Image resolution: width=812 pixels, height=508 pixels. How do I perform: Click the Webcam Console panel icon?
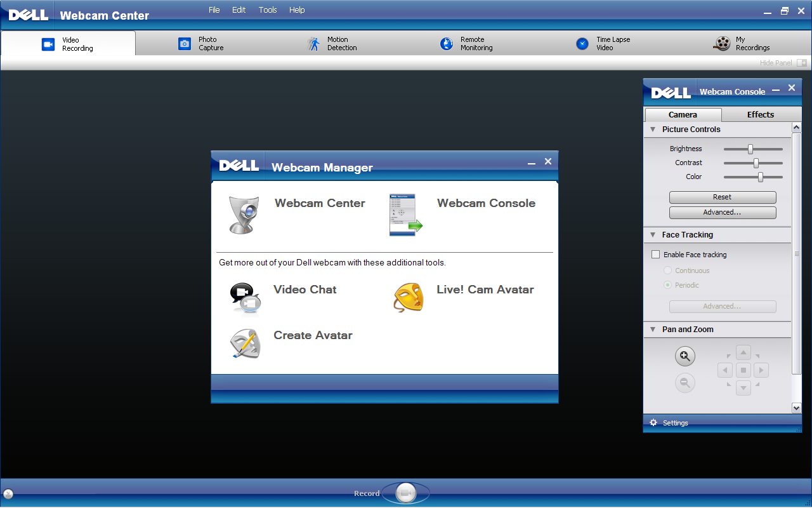pos(405,215)
